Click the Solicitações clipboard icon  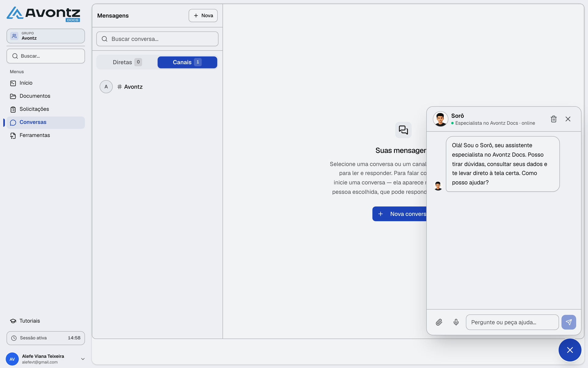coord(13,109)
